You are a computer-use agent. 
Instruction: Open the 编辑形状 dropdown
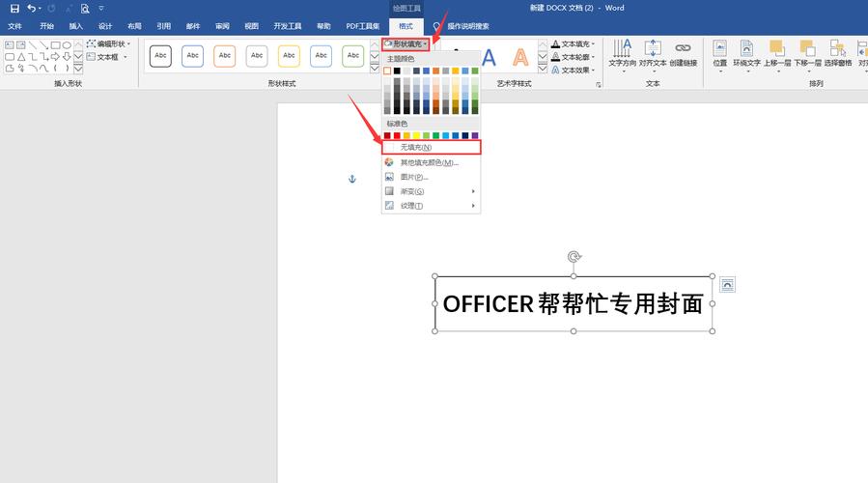(108, 43)
